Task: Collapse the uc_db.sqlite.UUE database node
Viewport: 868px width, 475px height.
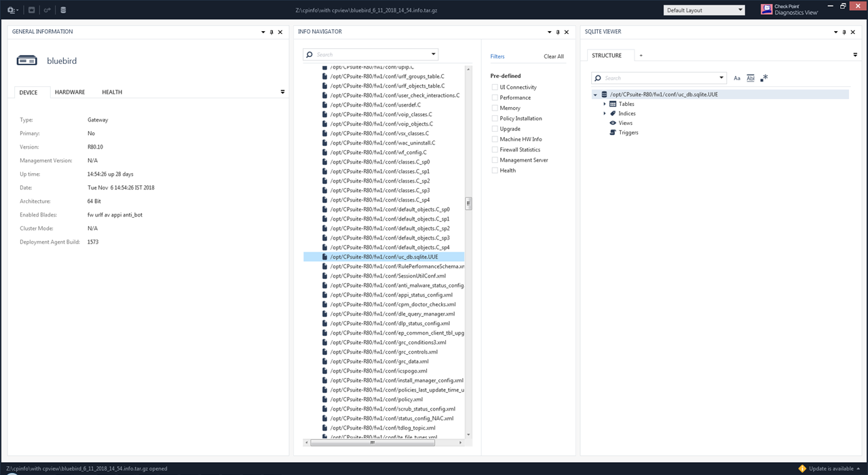Action: [595, 95]
